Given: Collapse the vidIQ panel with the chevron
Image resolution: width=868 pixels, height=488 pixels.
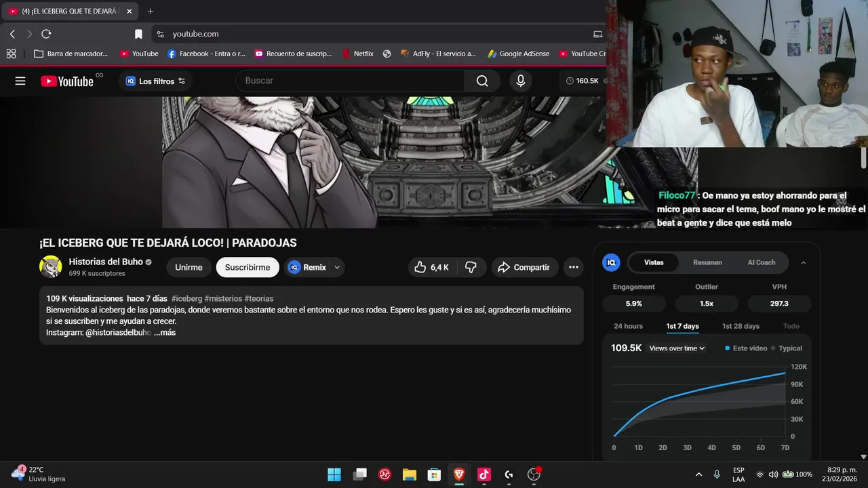Looking at the screenshot, I should (x=804, y=262).
